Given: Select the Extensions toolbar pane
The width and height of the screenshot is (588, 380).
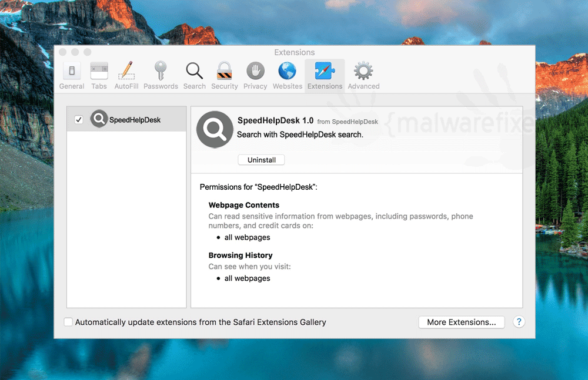Looking at the screenshot, I should (325, 76).
